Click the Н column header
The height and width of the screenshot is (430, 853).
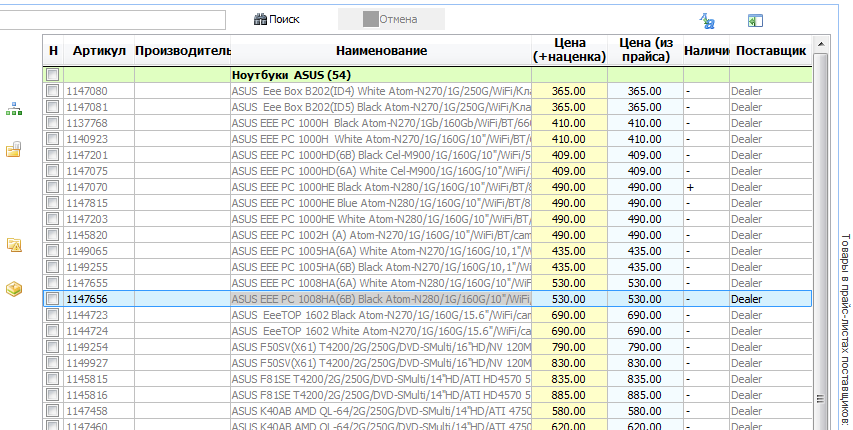(53, 51)
